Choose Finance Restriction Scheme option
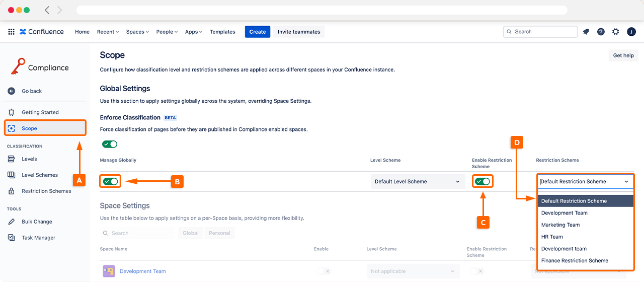The image size is (644, 282). pyautogui.click(x=575, y=261)
